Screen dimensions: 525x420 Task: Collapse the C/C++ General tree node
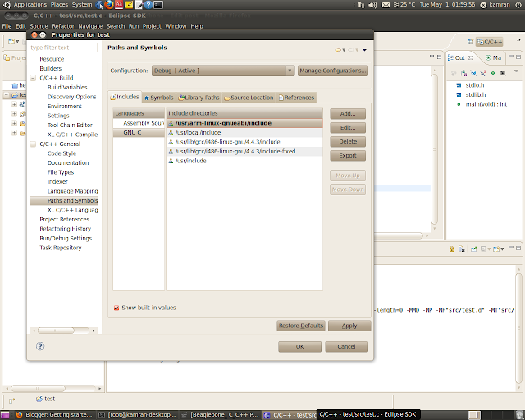click(x=33, y=144)
